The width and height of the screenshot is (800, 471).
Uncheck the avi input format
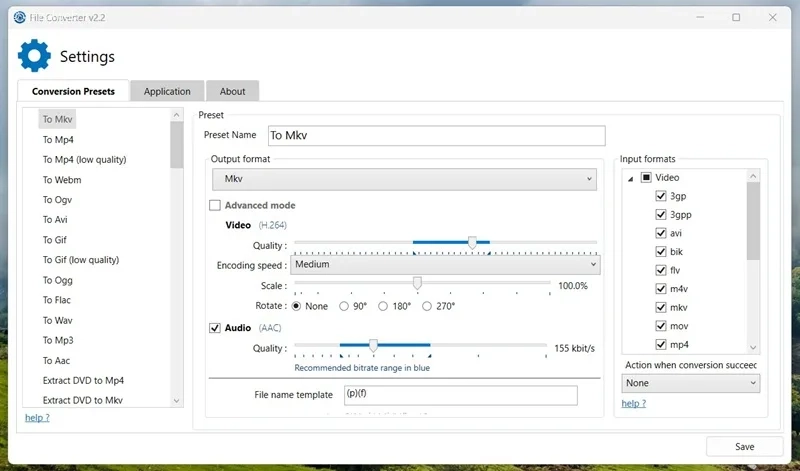tap(661, 233)
